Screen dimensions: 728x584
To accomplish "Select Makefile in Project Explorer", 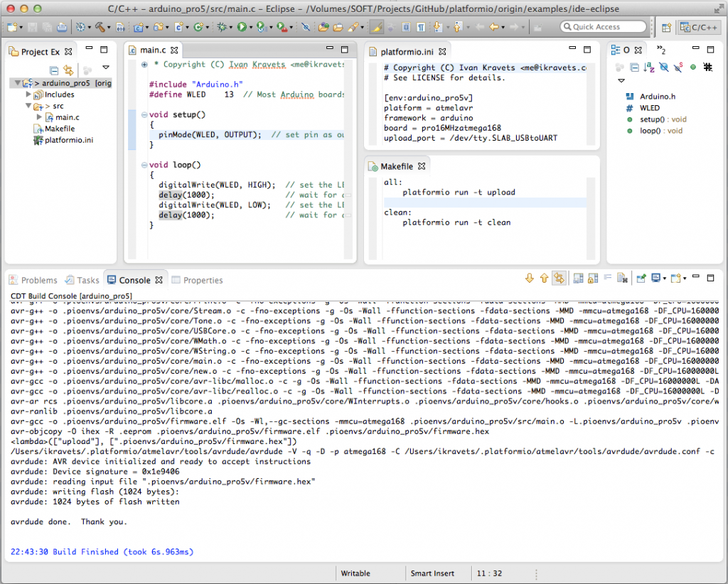I will pos(54,129).
